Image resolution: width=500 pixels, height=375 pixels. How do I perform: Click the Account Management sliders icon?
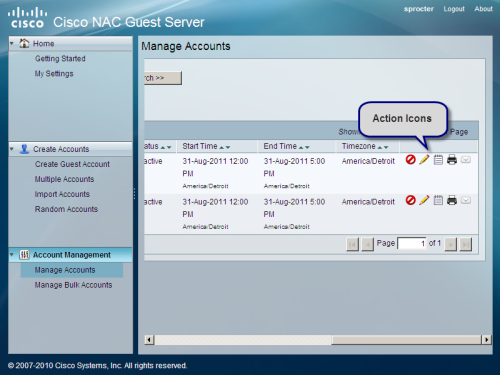[24, 255]
